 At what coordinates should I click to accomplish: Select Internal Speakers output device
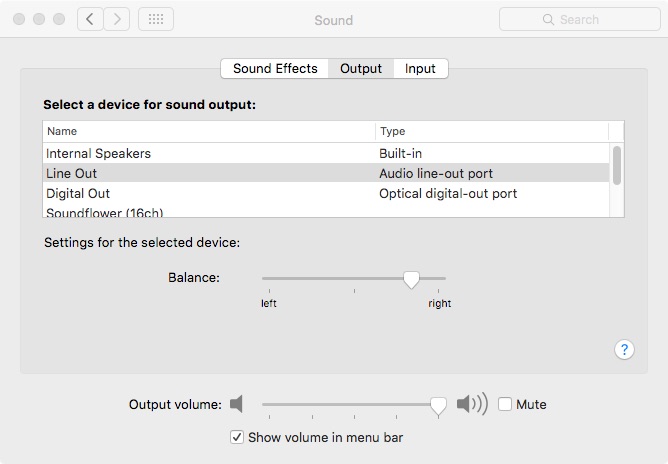[x=98, y=153]
